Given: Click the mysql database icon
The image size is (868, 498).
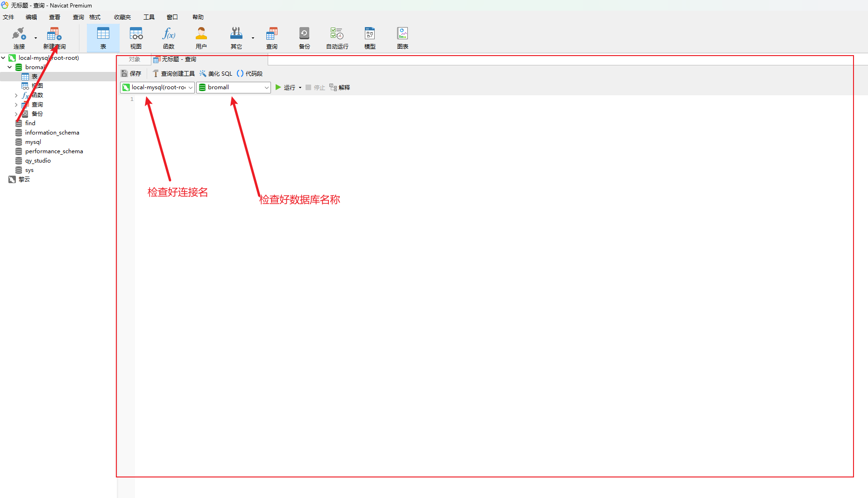Looking at the screenshot, I should (x=19, y=142).
